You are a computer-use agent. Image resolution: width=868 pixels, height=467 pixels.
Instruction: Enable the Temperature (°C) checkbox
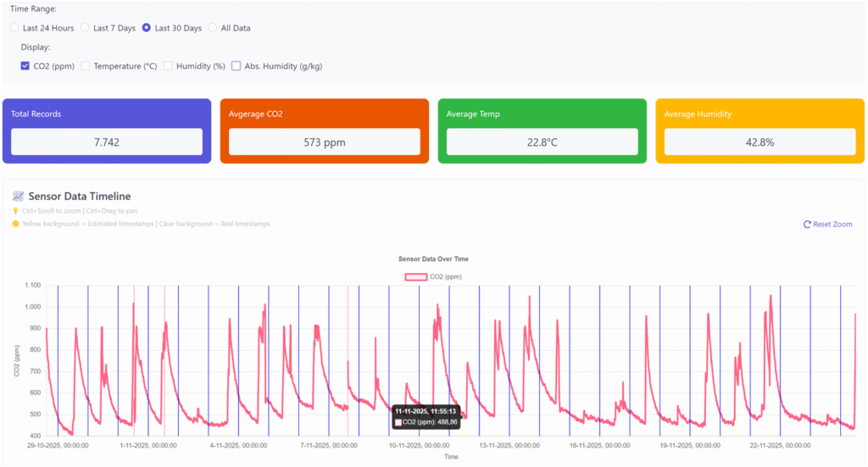click(x=86, y=66)
